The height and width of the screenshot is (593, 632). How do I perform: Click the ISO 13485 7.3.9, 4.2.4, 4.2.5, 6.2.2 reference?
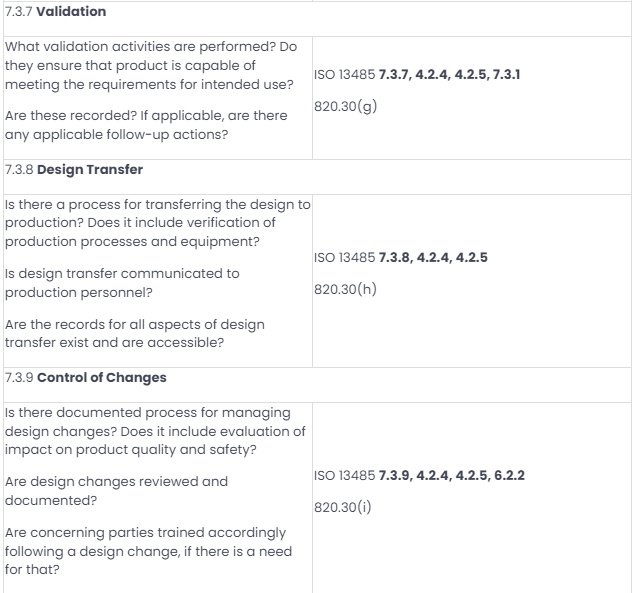pyautogui.click(x=419, y=476)
